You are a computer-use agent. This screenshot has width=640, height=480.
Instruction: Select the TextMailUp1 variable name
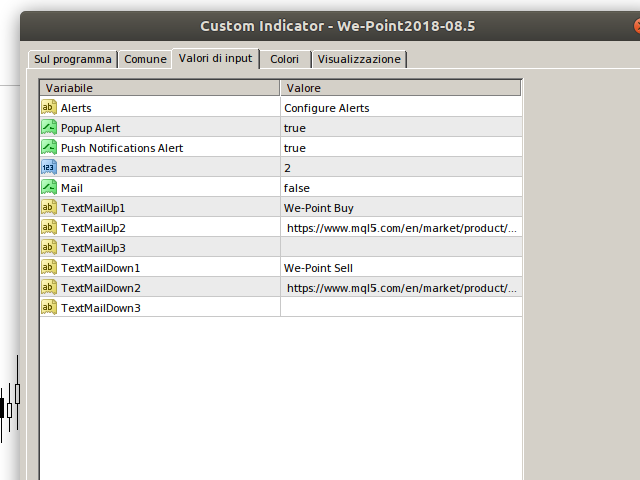tap(93, 208)
